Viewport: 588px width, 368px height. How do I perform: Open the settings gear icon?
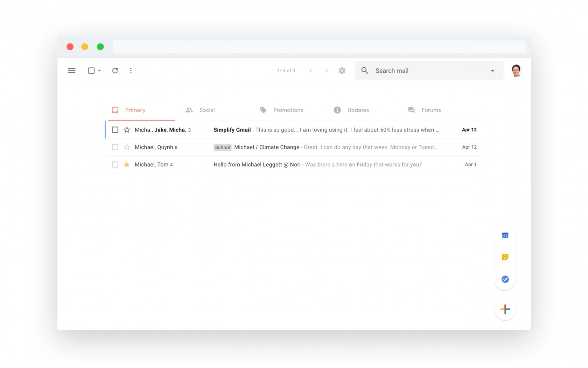(342, 70)
